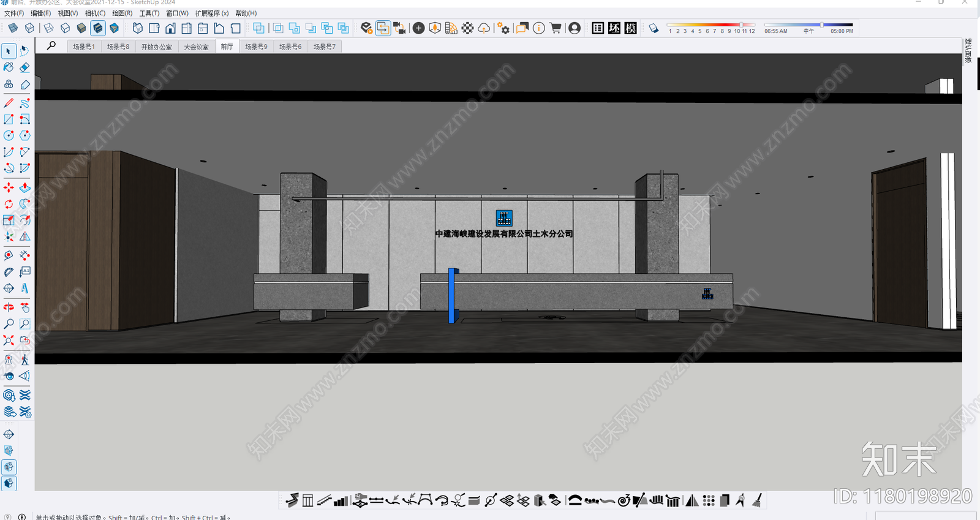Select the Iso view icon

[x=138, y=28]
